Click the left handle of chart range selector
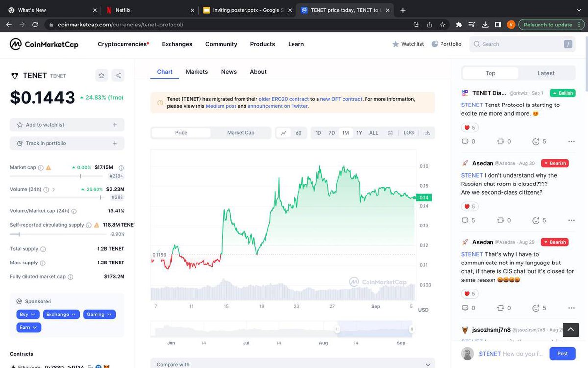 tap(337, 329)
